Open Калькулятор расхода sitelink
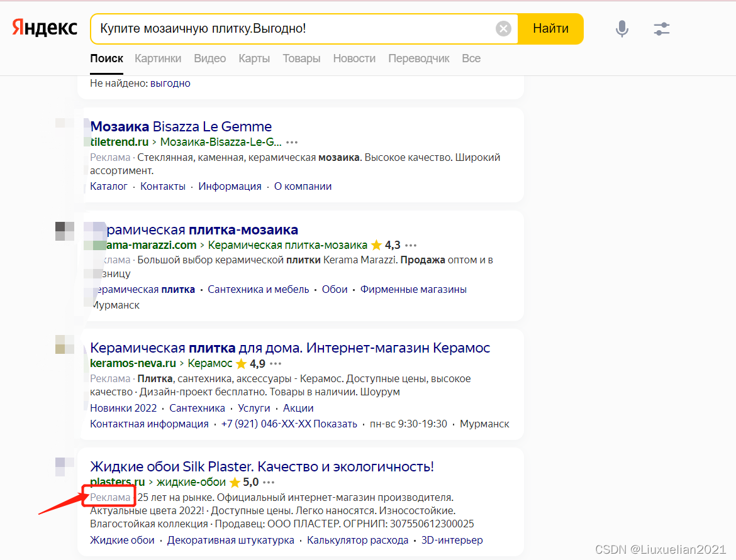736x560 pixels. [x=358, y=541]
